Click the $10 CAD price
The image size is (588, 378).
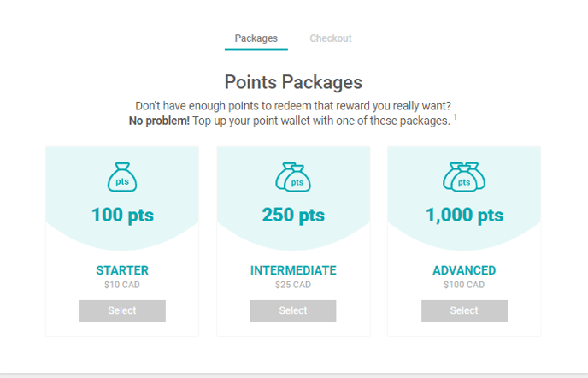coord(122,285)
